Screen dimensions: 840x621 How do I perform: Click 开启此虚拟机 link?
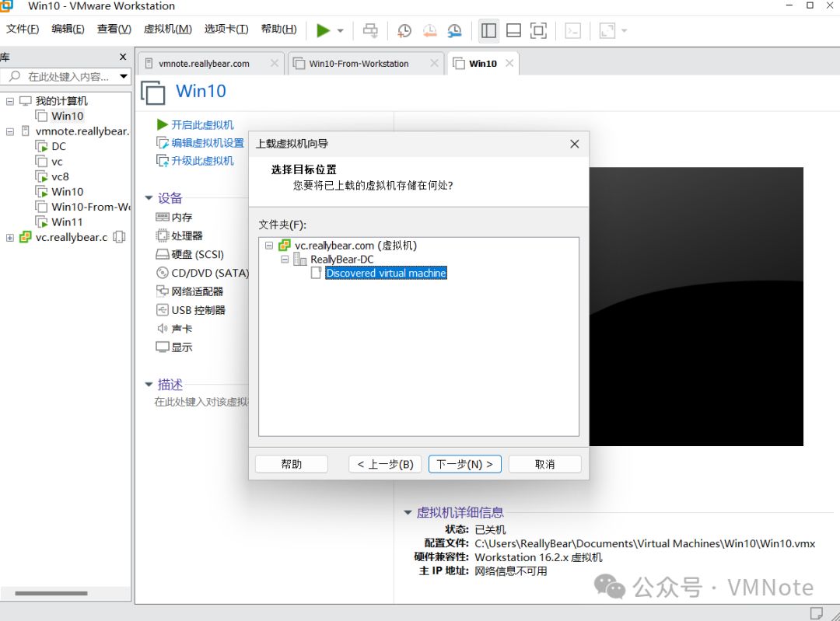click(202, 124)
